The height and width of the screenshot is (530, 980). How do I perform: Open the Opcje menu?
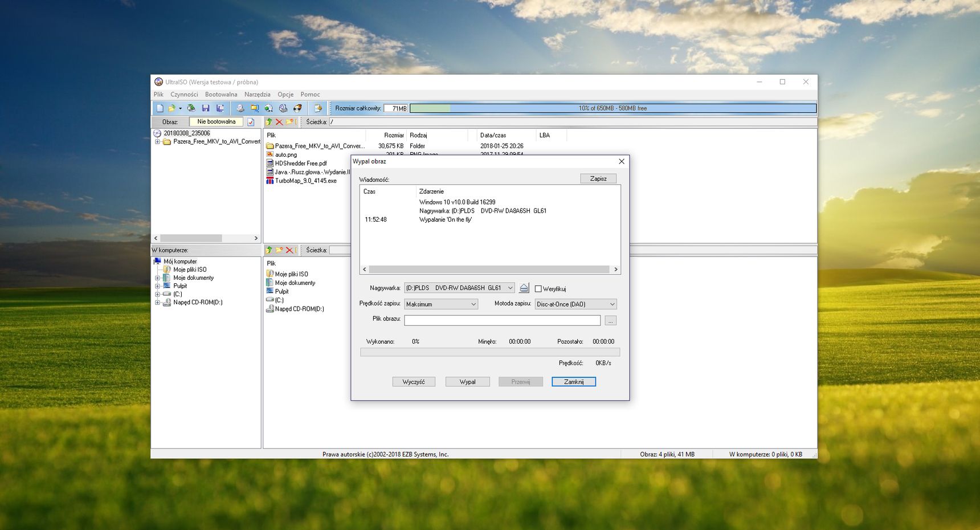pyautogui.click(x=285, y=95)
